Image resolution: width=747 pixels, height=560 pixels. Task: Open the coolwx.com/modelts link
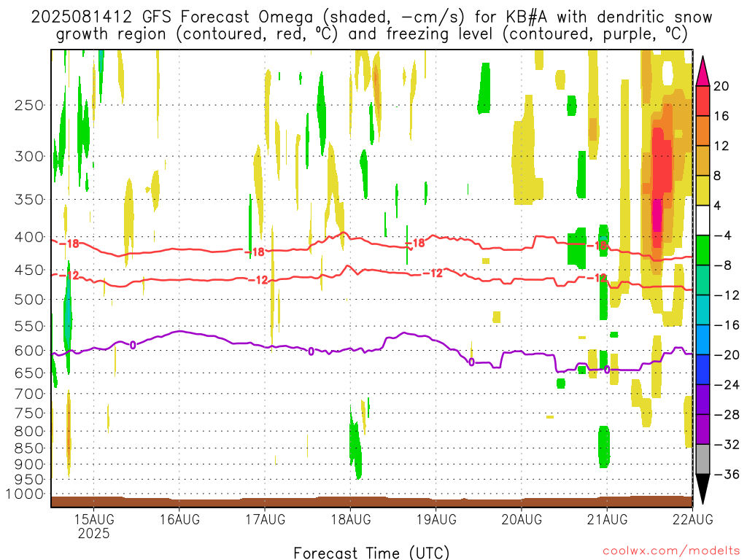coord(671,551)
